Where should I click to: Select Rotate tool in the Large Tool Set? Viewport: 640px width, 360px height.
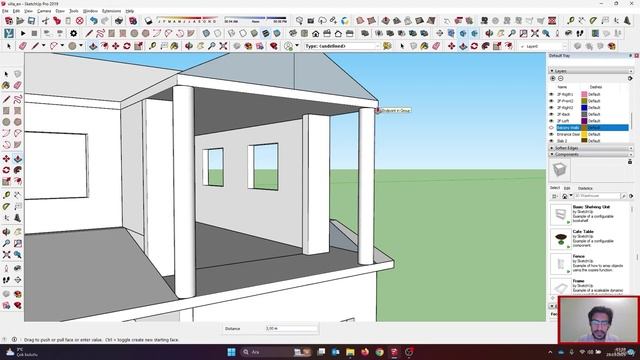pos(6,170)
